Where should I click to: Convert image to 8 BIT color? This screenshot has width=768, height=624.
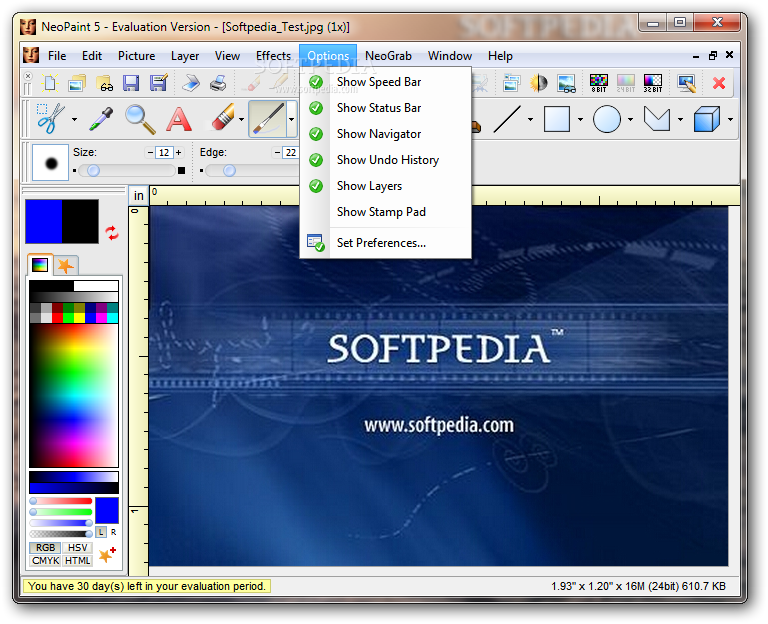pyautogui.click(x=599, y=83)
